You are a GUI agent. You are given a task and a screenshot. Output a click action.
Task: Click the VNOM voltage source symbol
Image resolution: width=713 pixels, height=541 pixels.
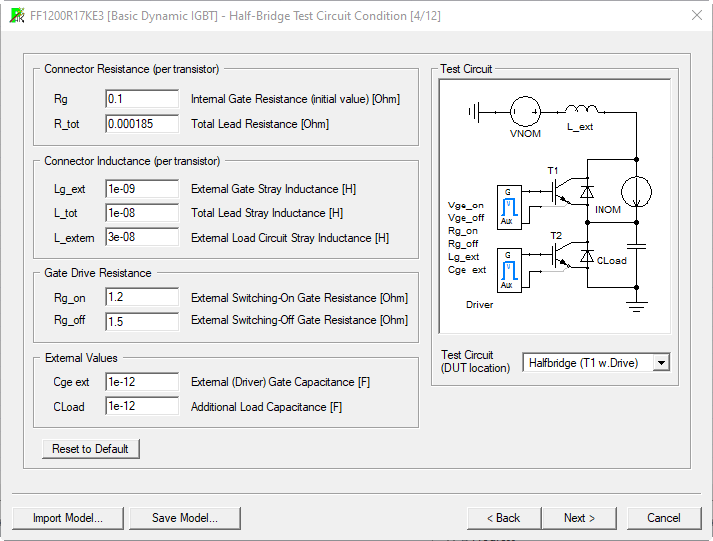tap(525, 111)
